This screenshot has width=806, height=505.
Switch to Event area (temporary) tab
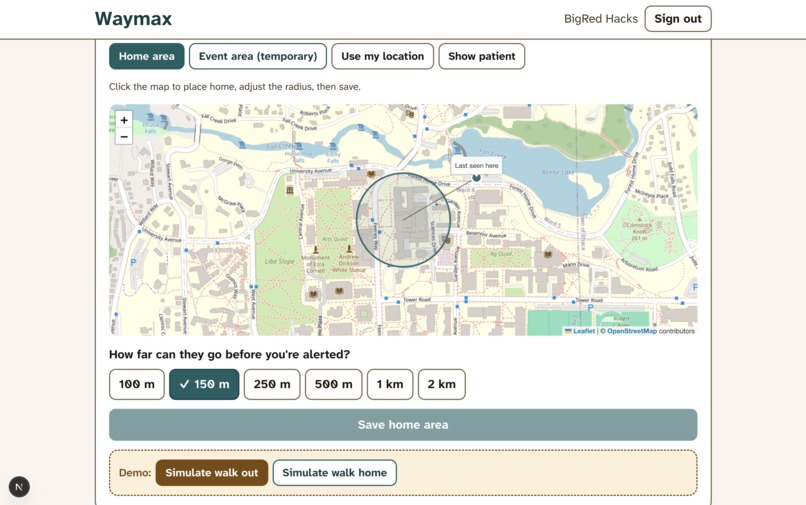pyautogui.click(x=258, y=56)
